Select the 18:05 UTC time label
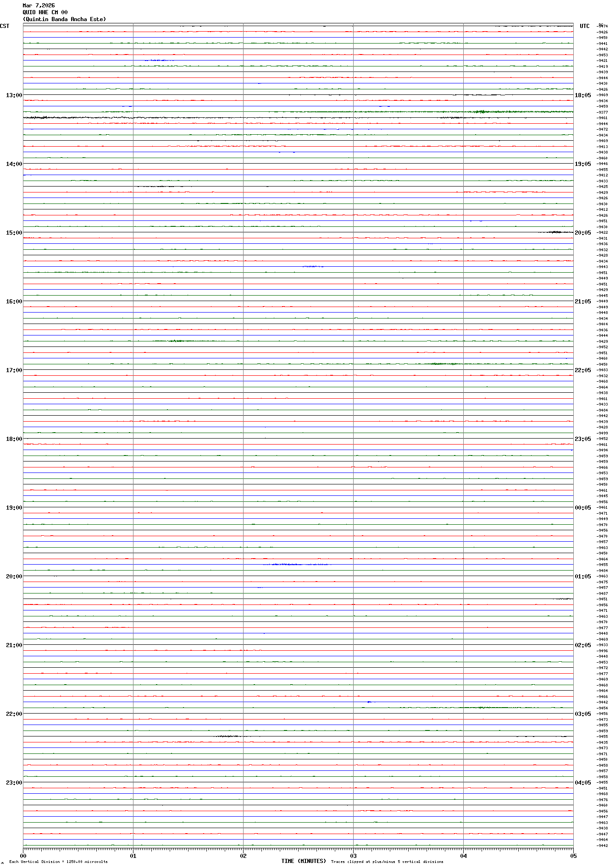Viewport: 610px width, 868px height. point(583,95)
